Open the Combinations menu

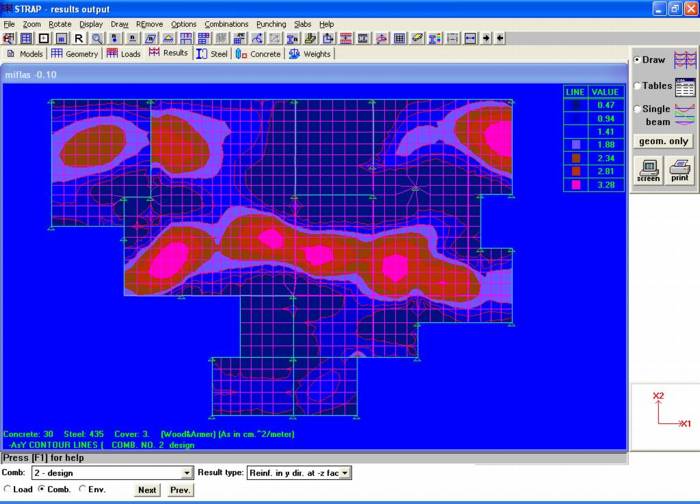(x=226, y=24)
